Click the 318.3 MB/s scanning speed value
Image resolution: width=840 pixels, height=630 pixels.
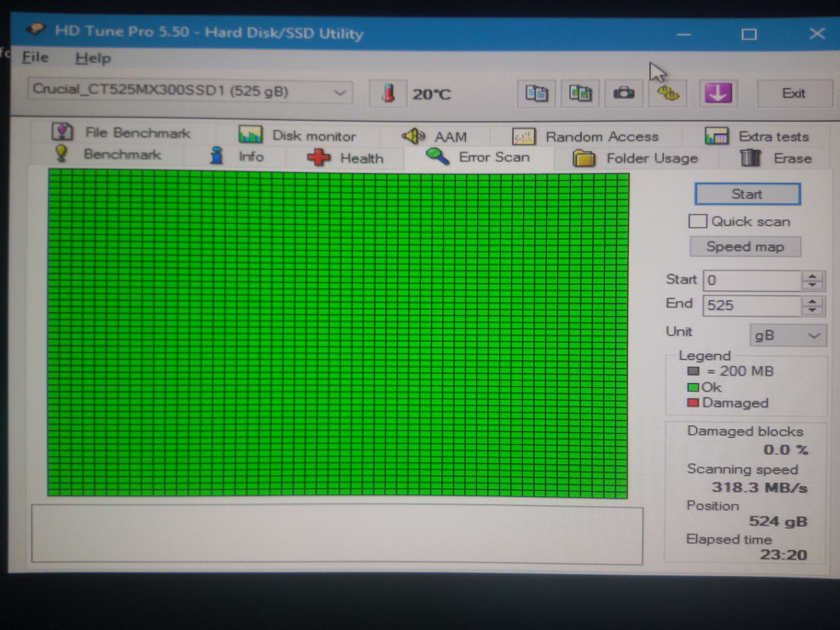pyautogui.click(x=760, y=487)
